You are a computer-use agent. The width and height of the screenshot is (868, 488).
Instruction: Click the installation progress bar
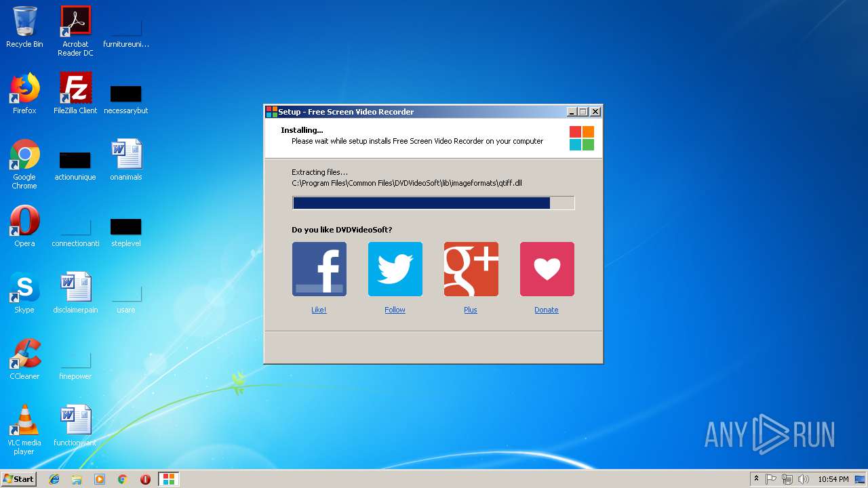click(433, 203)
